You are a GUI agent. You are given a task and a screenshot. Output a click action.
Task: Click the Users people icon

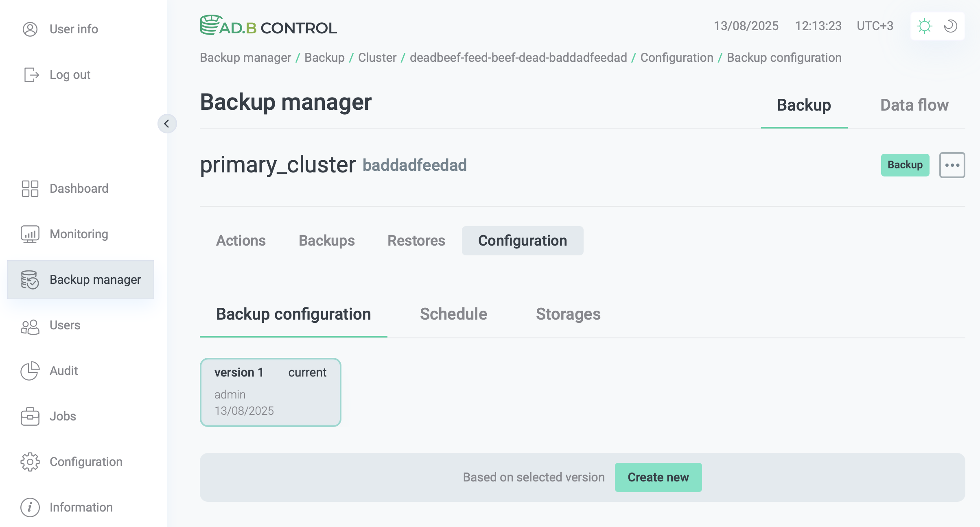30,325
